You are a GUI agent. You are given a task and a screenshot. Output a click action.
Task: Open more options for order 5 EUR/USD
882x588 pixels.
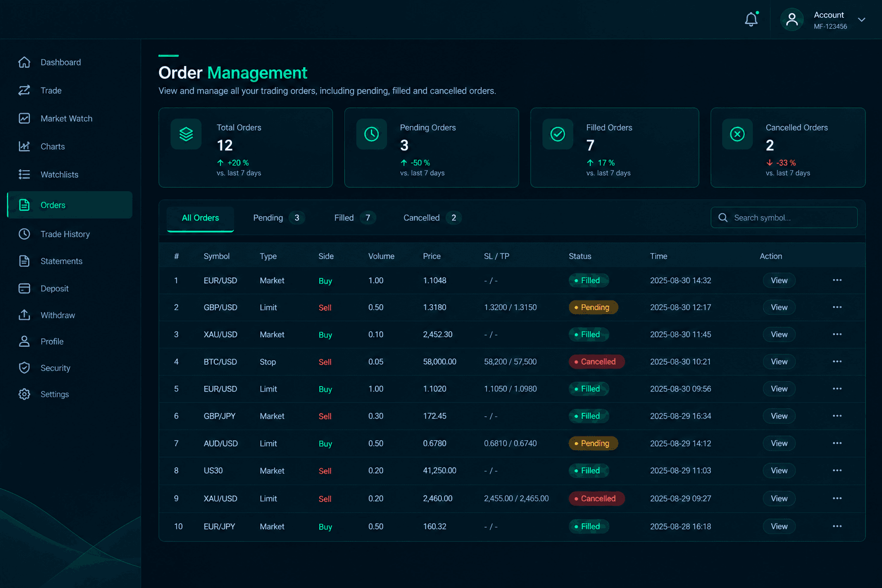837,389
